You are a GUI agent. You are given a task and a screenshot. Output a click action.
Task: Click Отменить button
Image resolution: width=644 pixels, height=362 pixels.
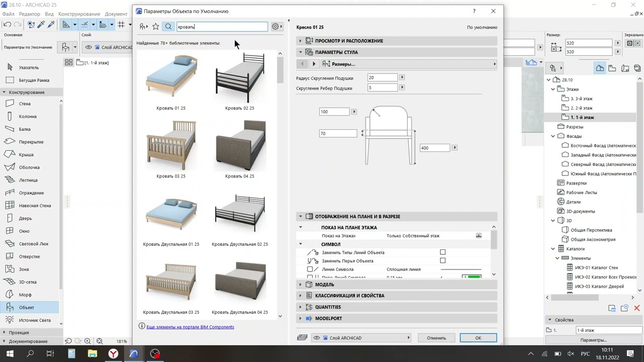point(436,338)
